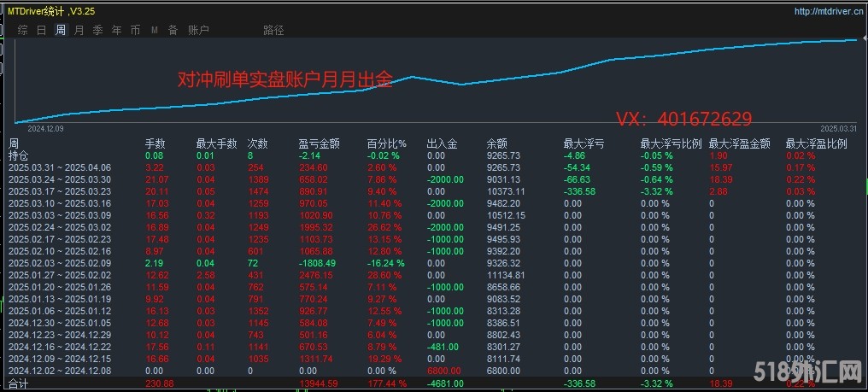Select week row 2024.12.30 ~ 2025.01.05

pos(60,323)
